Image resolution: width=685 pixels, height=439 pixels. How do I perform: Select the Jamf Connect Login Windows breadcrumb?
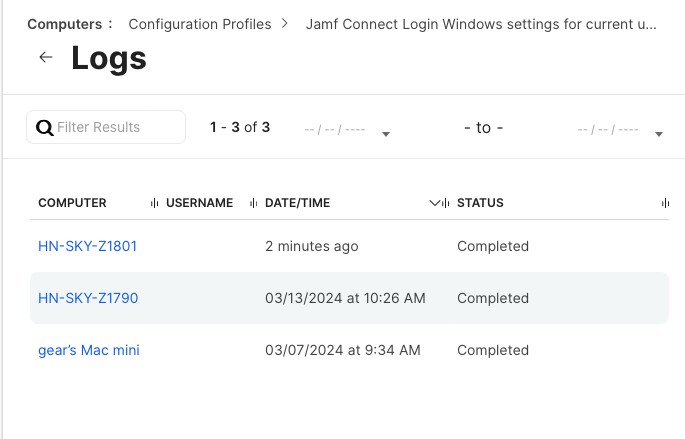[x=481, y=24]
